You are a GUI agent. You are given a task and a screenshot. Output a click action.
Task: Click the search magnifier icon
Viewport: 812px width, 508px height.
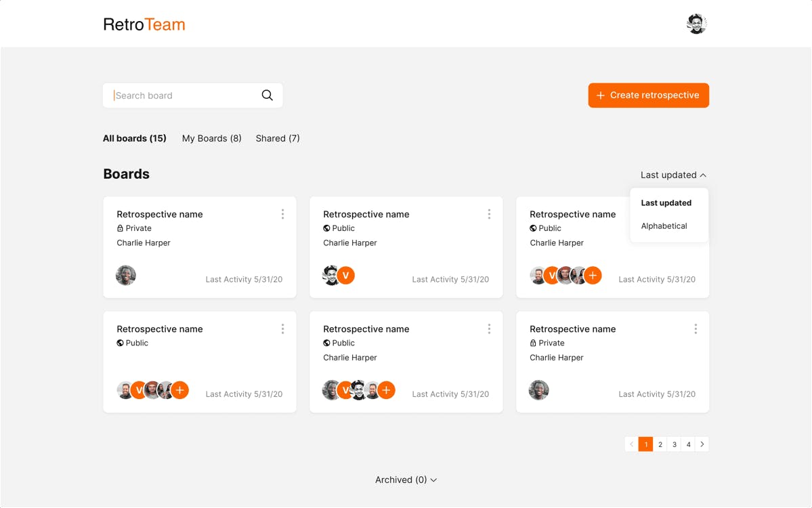tap(268, 96)
